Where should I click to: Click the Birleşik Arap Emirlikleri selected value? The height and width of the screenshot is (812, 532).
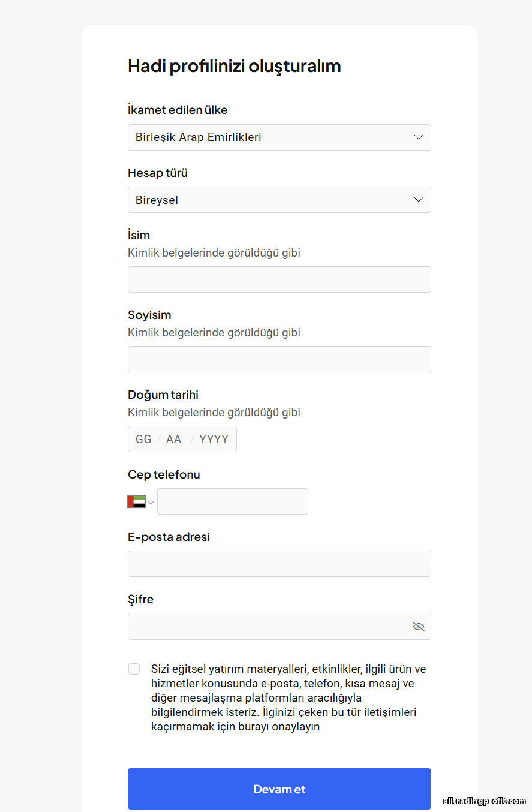(199, 137)
